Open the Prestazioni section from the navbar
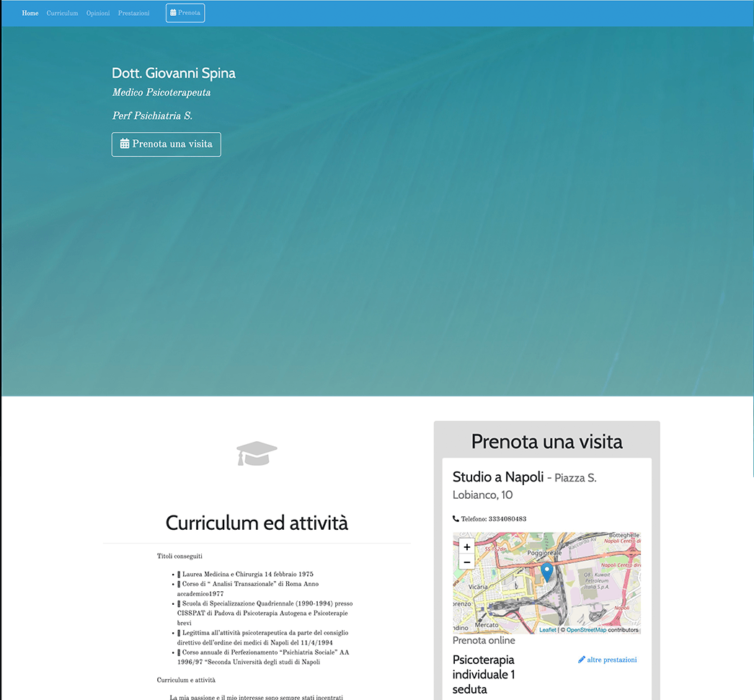The width and height of the screenshot is (754, 700). pyautogui.click(x=133, y=12)
